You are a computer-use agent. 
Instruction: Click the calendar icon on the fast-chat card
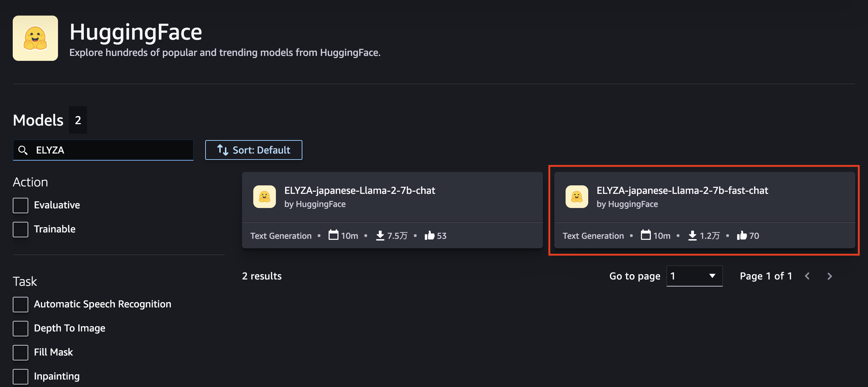pyautogui.click(x=646, y=235)
